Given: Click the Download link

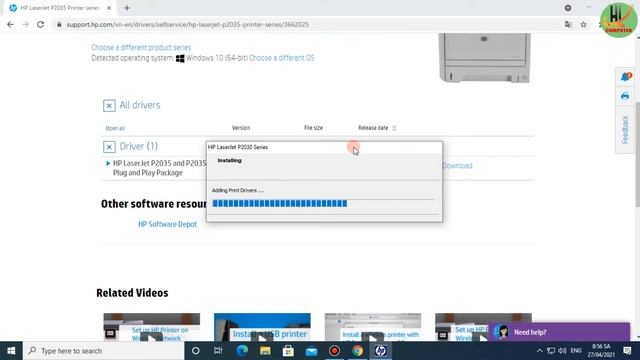Looking at the screenshot, I should click(457, 166).
